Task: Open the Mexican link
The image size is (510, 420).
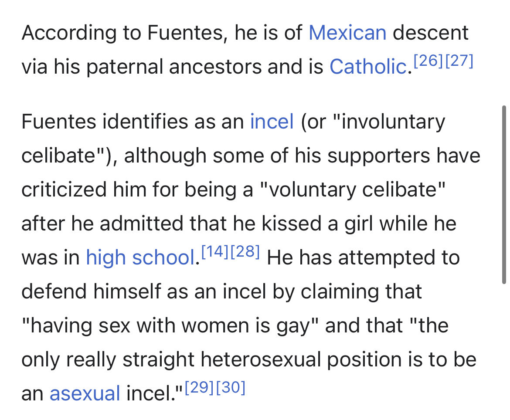Action: click(347, 33)
